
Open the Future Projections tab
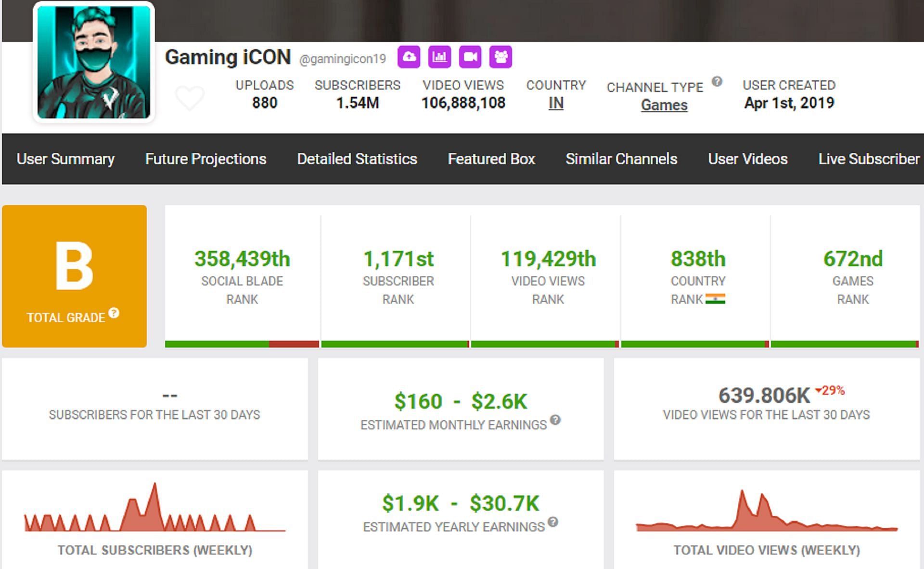point(205,159)
